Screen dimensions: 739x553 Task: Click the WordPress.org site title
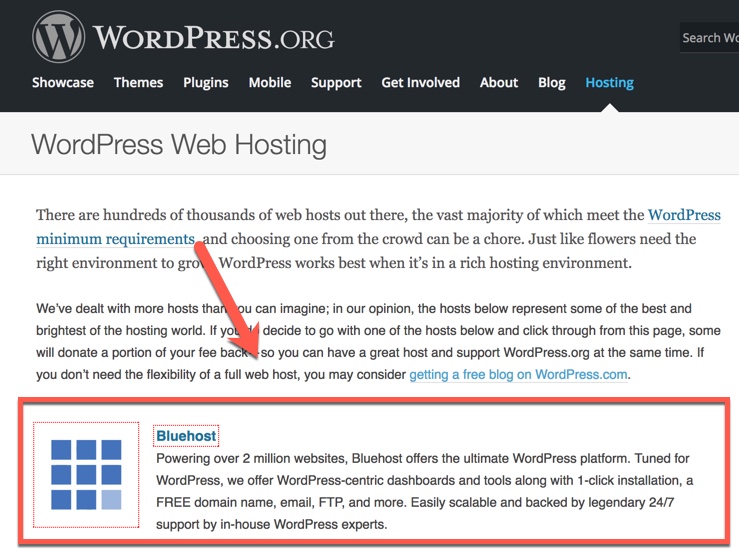click(x=213, y=38)
